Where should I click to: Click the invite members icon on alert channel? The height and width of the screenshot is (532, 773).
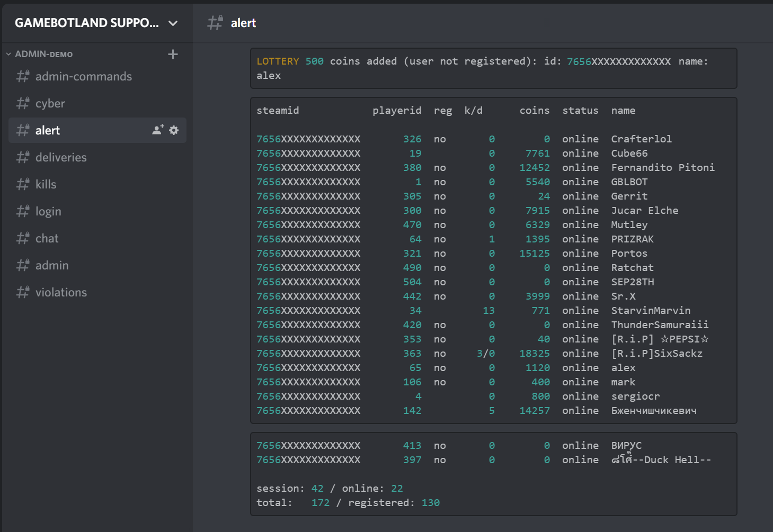coord(158,130)
